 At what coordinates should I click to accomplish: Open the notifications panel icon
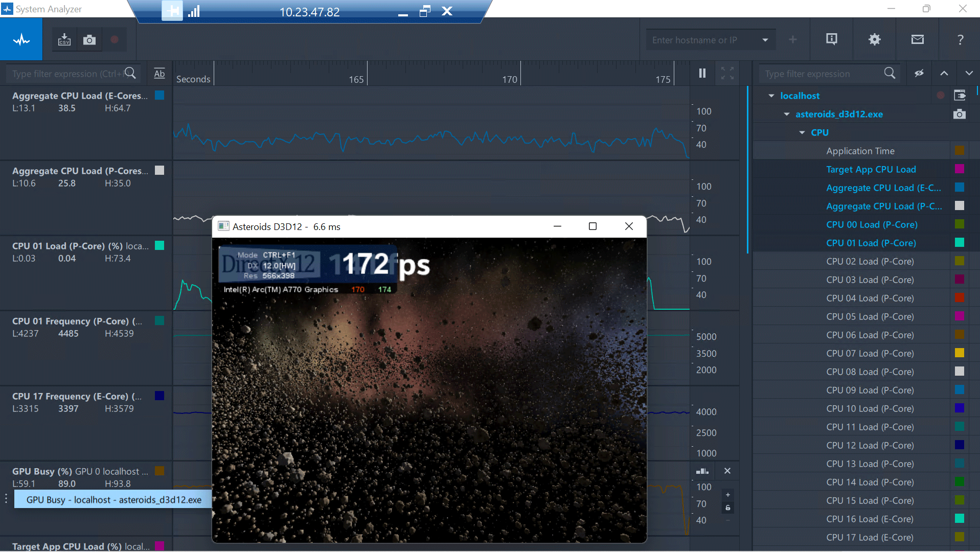tap(832, 39)
